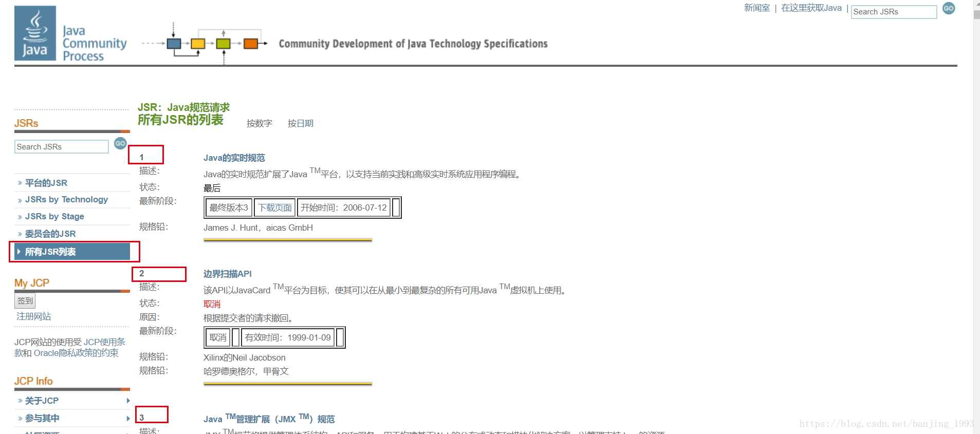Viewport: 980px width, 434px height.
Task: Click the page vertical scrollbar
Action: point(976,217)
